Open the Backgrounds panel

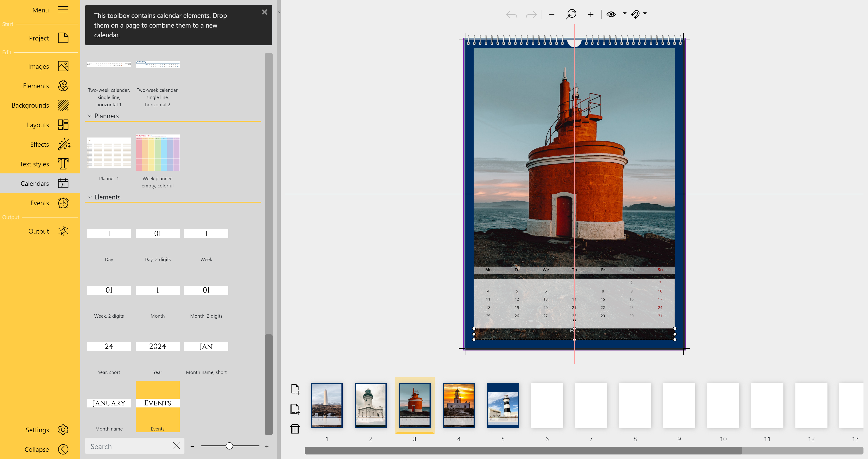[x=63, y=106]
